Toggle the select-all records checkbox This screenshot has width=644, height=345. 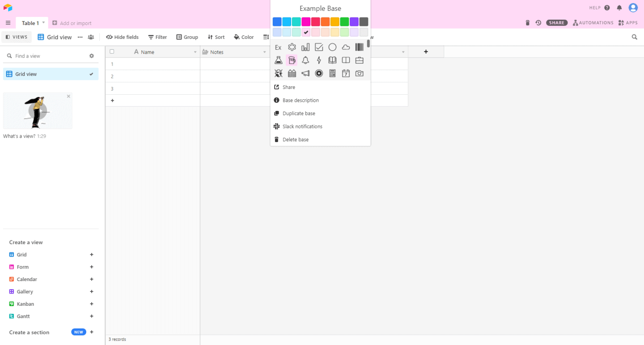click(112, 52)
